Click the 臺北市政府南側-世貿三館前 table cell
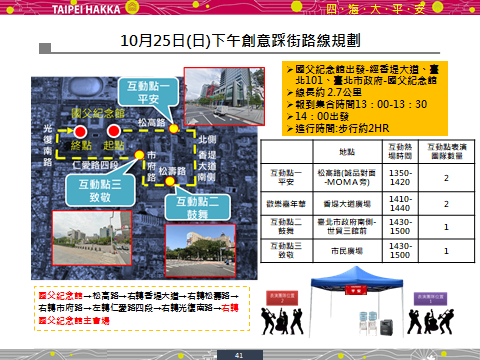Screen dimensions: 480x360 [347, 226]
